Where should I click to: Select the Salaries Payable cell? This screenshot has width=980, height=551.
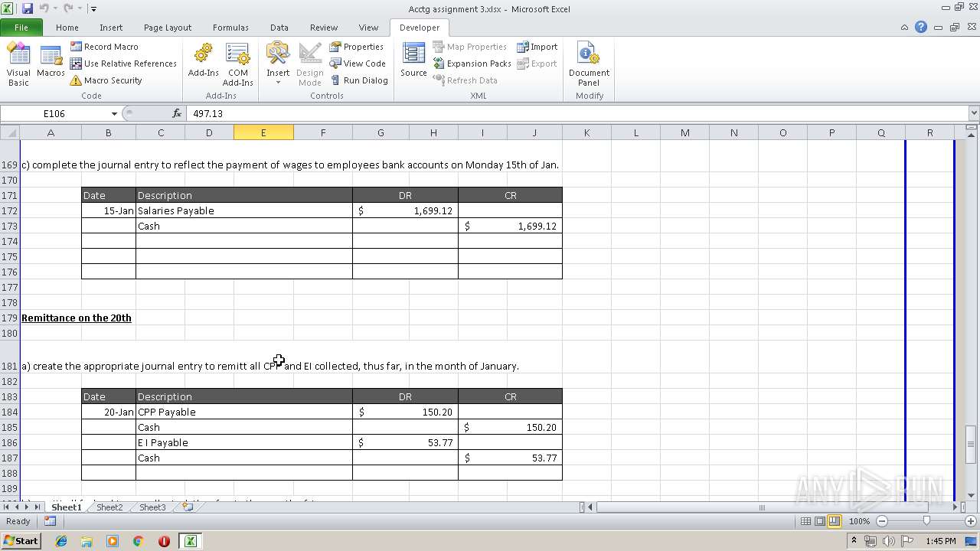tap(243, 210)
